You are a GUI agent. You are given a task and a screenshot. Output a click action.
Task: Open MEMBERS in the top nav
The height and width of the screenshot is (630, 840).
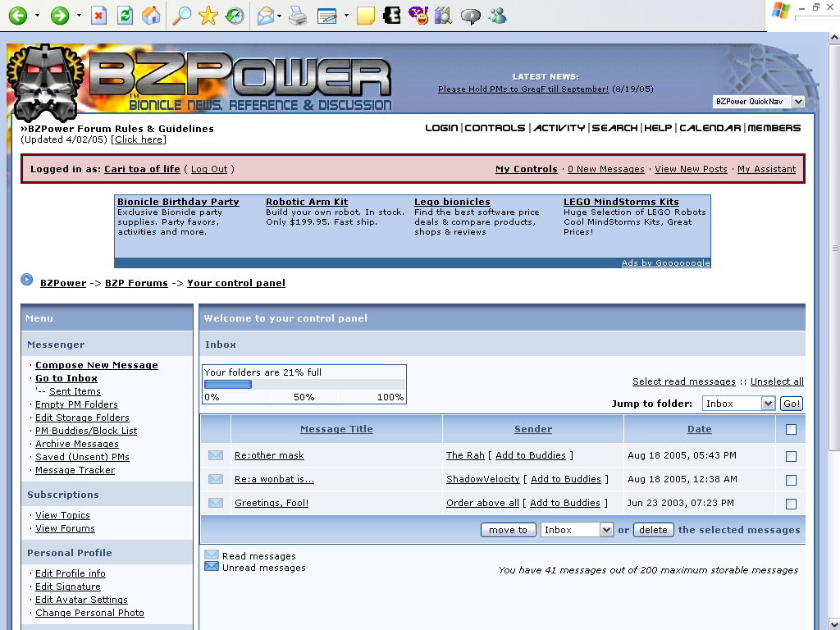(774, 127)
